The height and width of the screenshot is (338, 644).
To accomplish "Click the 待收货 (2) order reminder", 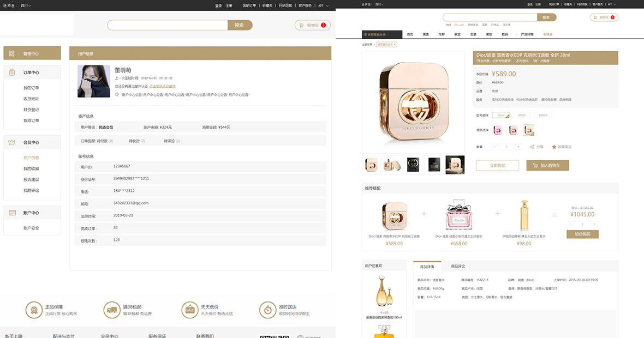I will coord(137,141).
